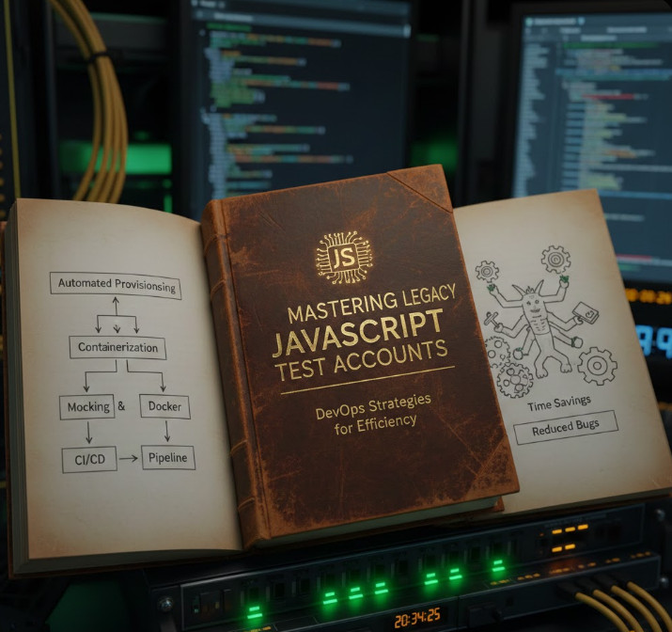Select the "Reduced Bugs" box
This screenshot has height=632, width=672.
click(566, 428)
